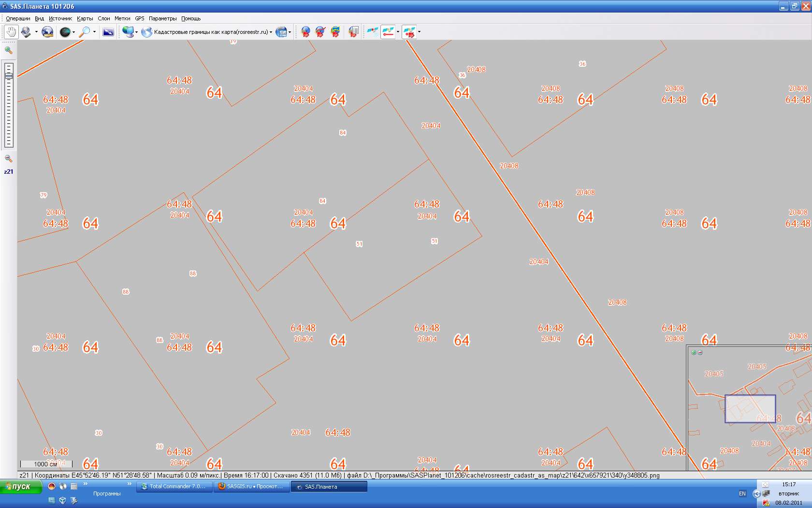Click the blue viewport rectangle in minimap

coord(750,409)
